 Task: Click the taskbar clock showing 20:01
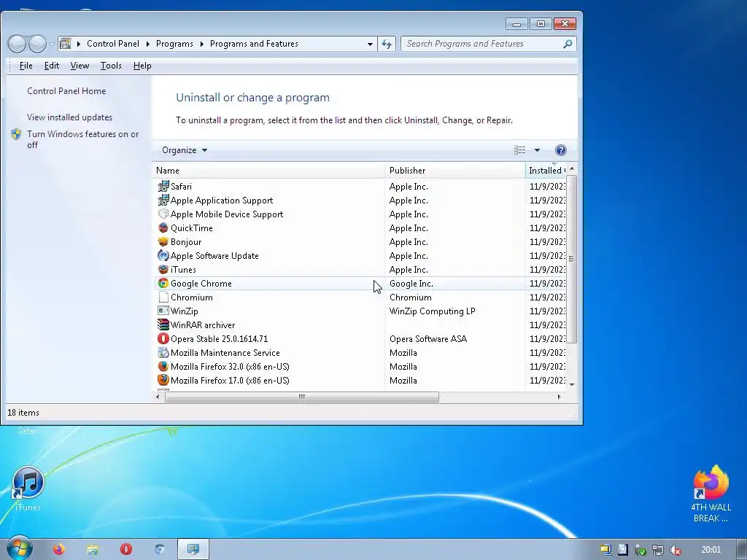(711, 550)
